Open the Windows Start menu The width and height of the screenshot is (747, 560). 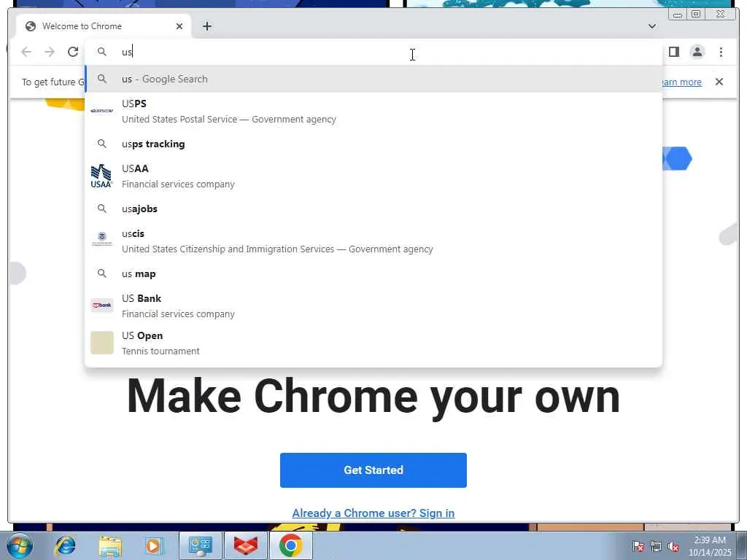(x=20, y=545)
